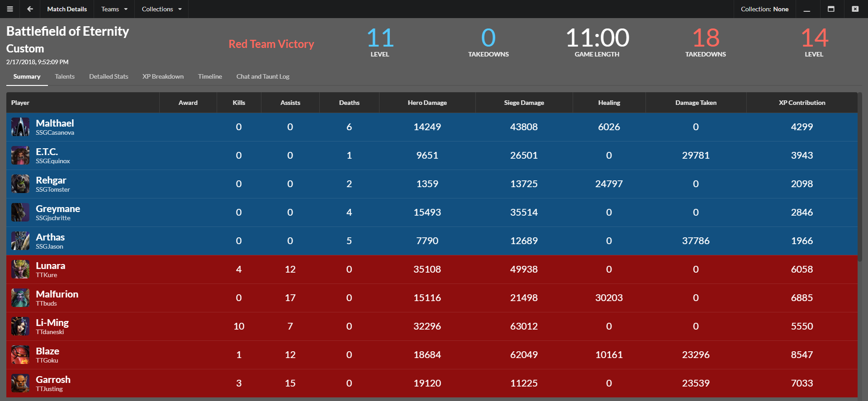The height and width of the screenshot is (401, 868).
Task: Select player name TTKure
Action: (47, 275)
